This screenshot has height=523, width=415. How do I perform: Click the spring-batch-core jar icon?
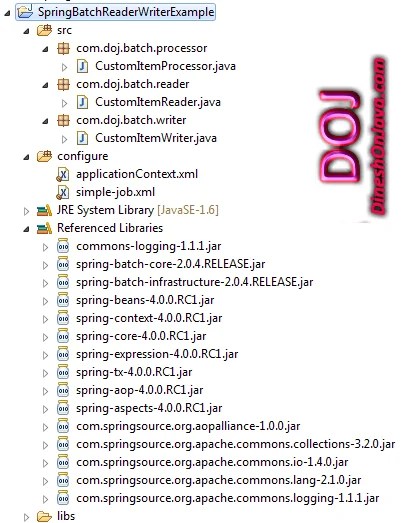pos(63,265)
